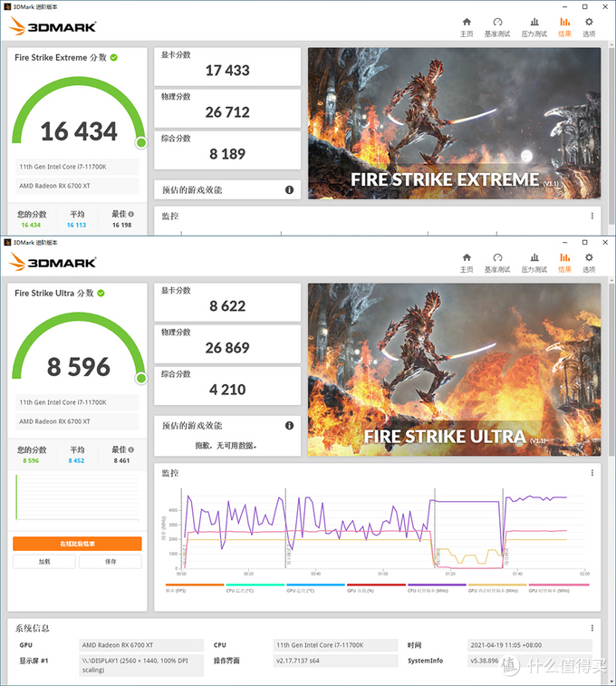Image resolution: width=616 pixels, height=686 pixels.
Task: Toggle the green CPU temperature legend
Action: 255,587
